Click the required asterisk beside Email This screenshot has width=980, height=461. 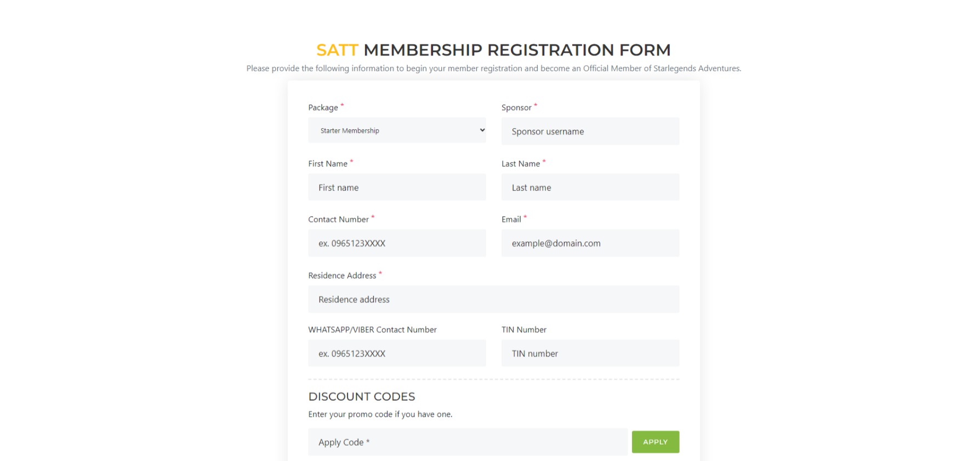tap(525, 216)
